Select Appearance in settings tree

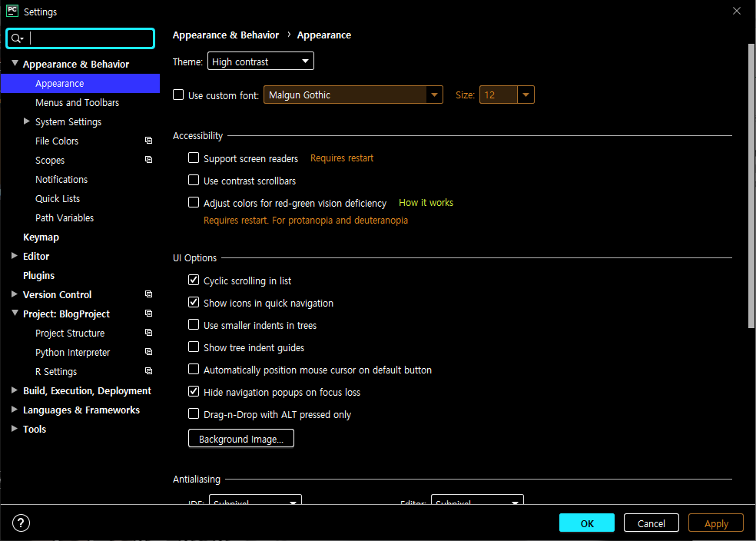(x=80, y=84)
